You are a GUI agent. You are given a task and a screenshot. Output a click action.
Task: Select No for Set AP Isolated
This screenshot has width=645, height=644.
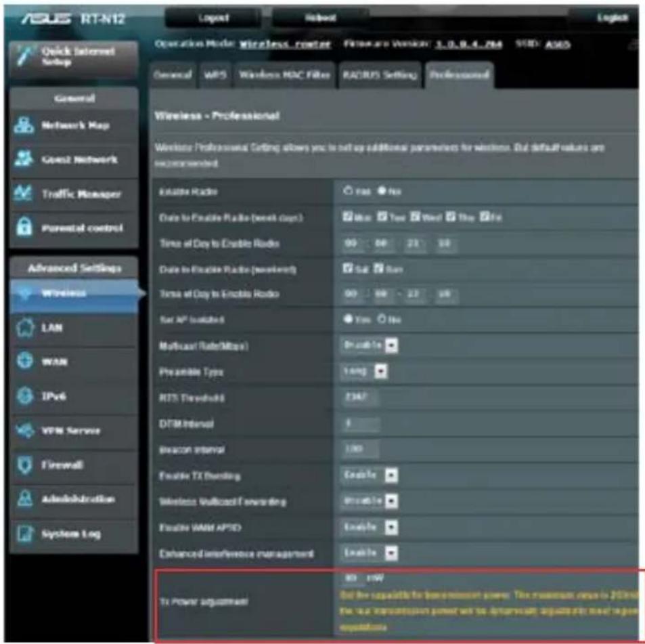point(382,320)
